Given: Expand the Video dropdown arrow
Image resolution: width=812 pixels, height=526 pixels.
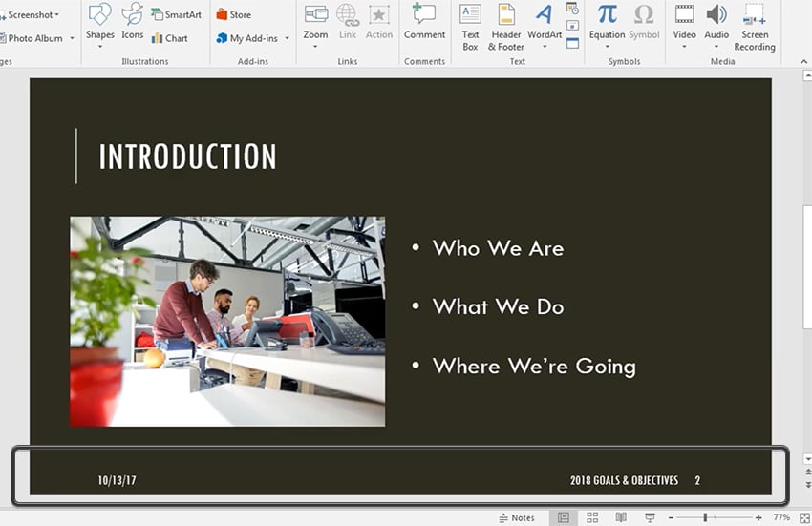Looking at the screenshot, I should (684, 47).
